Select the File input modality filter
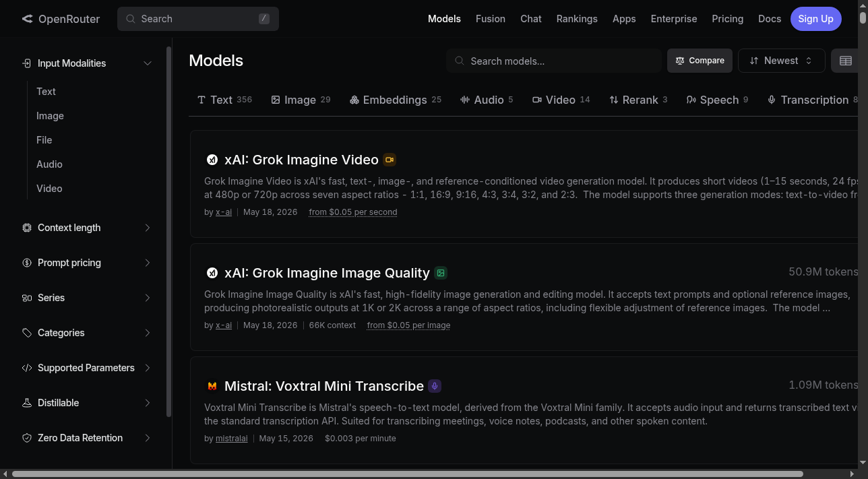The image size is (868, 479). (x=44, y=140)
